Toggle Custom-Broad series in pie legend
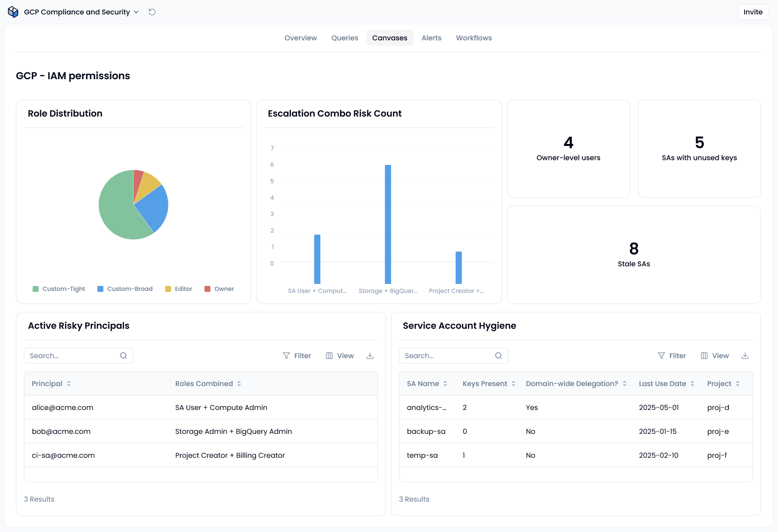 125,289
